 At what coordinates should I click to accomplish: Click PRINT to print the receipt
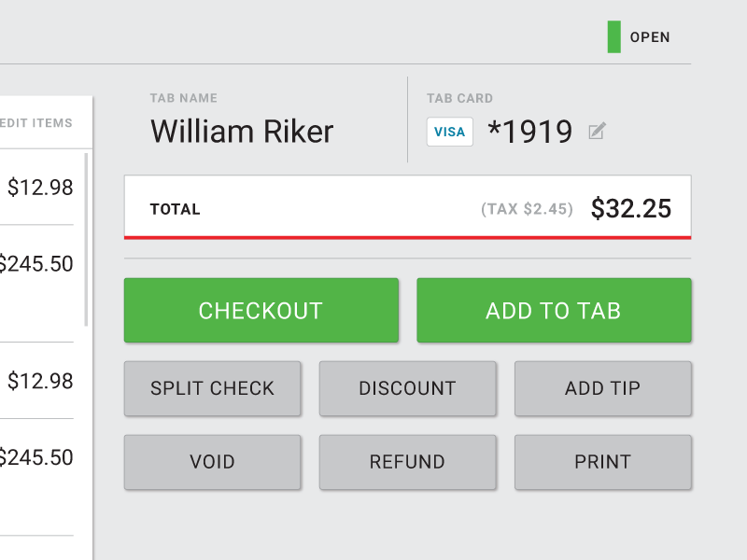click(603, 461)
